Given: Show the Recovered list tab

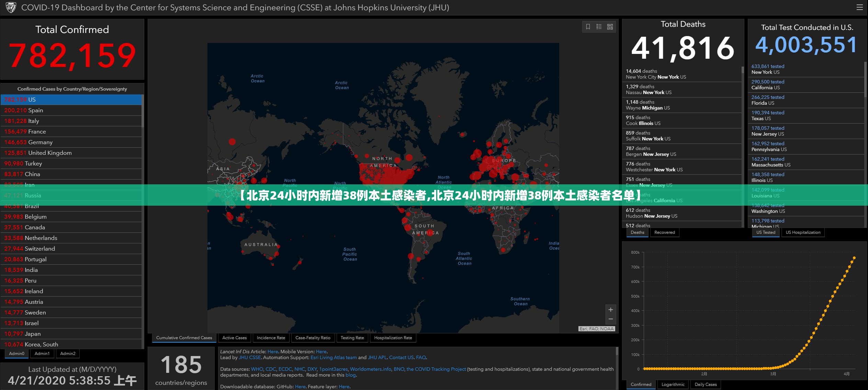Looking at the screenshot, I should pos(665,232).
